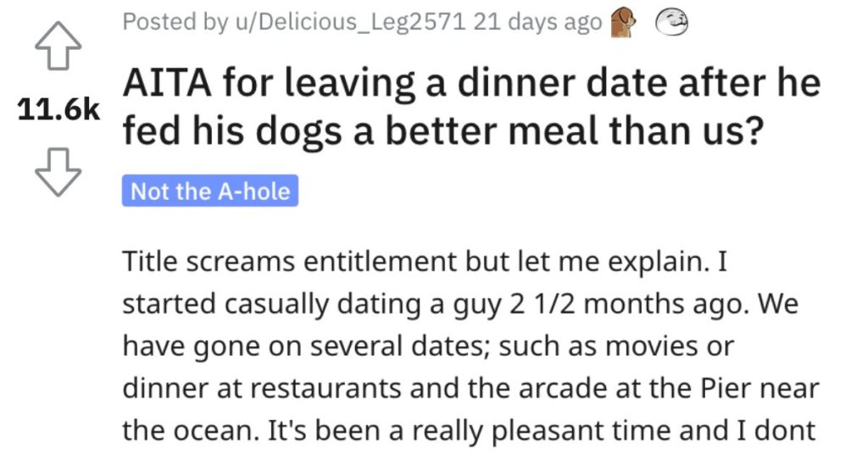Click the '21 days ago' timestamp

[537, 23]
